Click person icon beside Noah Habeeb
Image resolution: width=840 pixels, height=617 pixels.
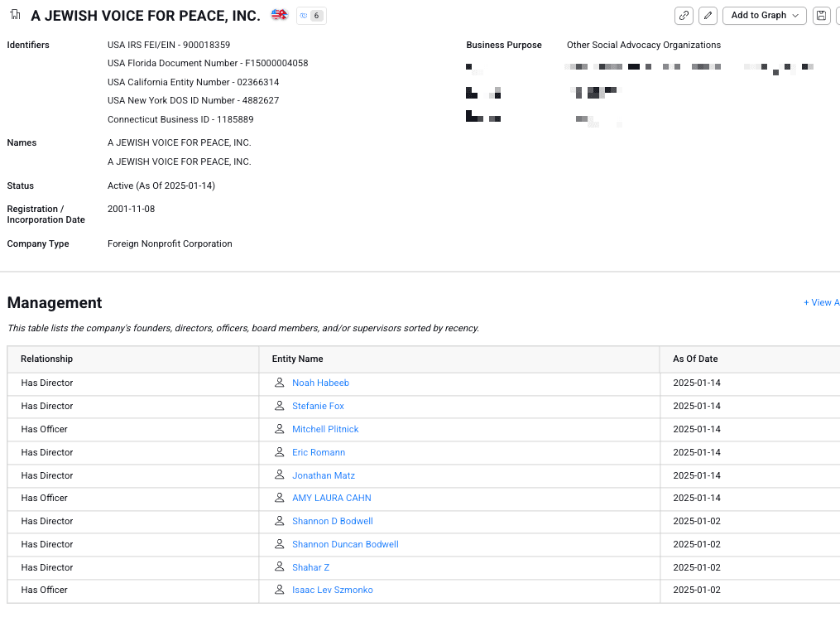click(x=280, y=383)
